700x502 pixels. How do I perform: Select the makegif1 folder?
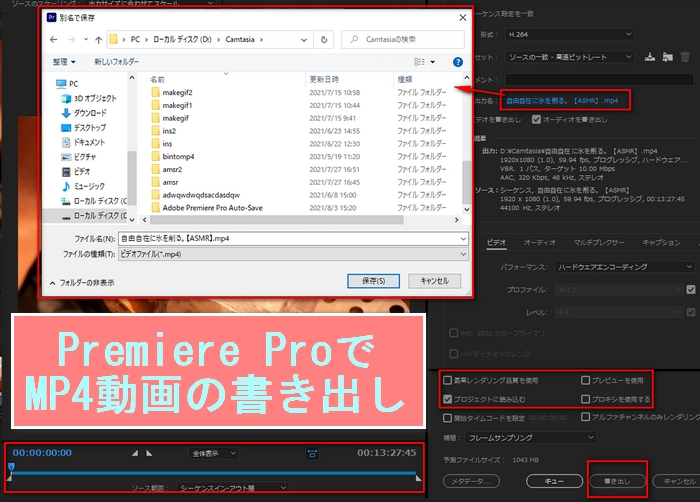click(172, 105)
